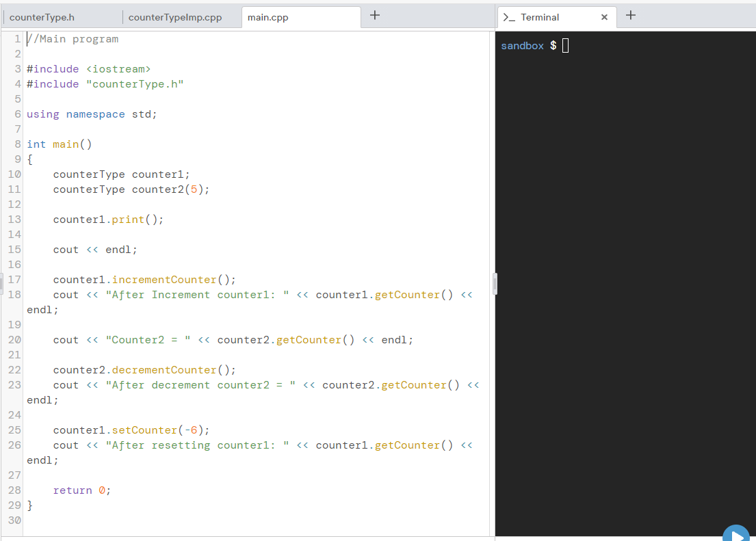Image resolution: width=756 pixels, height=541 pixels.
Task: Click line number 25 in the gutter
Action: pos(14,430)
